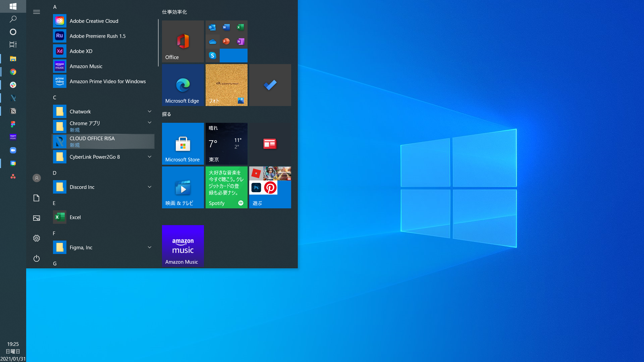The height and width of the screenshot is (362, 644).
Task: Open the small PowerPoint tile
Action: pos(226,41)
